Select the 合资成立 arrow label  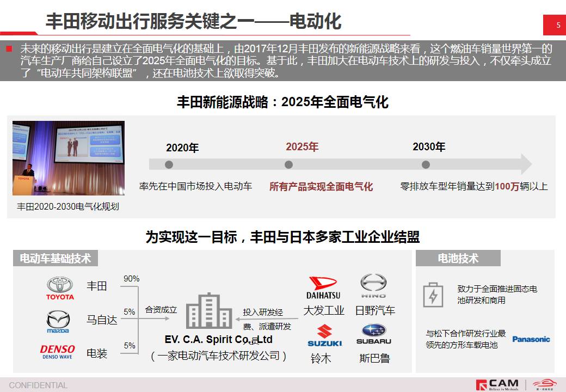[161, 310]
